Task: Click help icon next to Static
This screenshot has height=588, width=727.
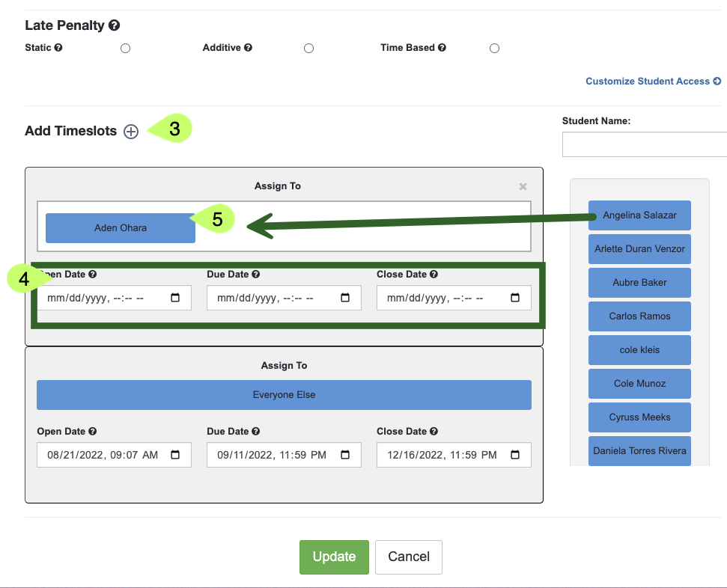Action: pos(58,48)
